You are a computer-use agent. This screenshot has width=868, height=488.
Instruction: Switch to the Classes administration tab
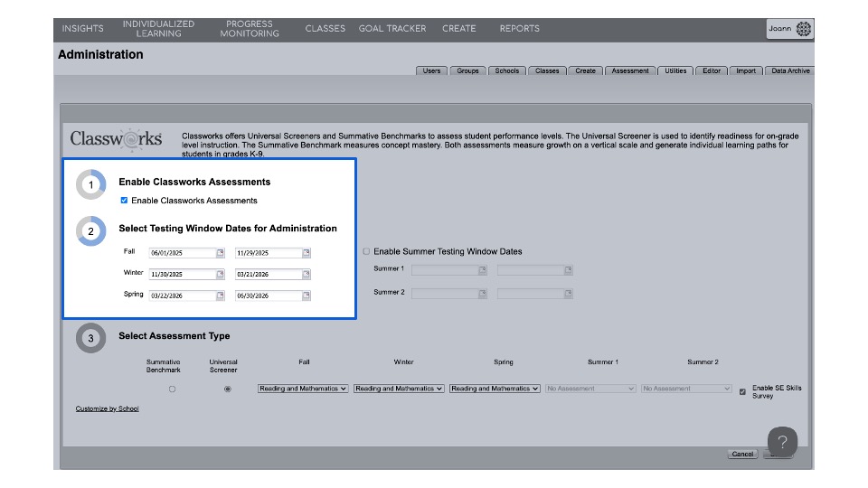click(x=547, y=70)
